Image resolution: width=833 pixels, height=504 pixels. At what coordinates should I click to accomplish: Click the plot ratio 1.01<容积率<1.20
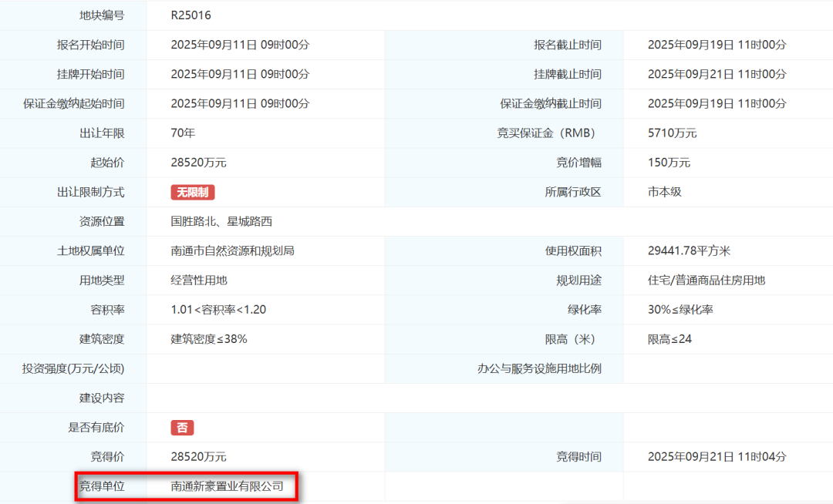[x=218, y=310]
